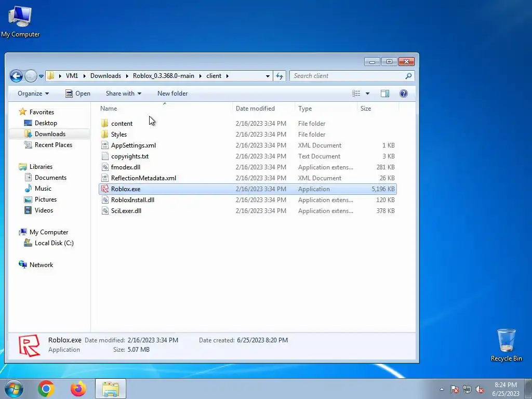Screen dimensions: 532x399
Task: Launch Google Chrome from the taskbar
Action: (x=46, y=389)
